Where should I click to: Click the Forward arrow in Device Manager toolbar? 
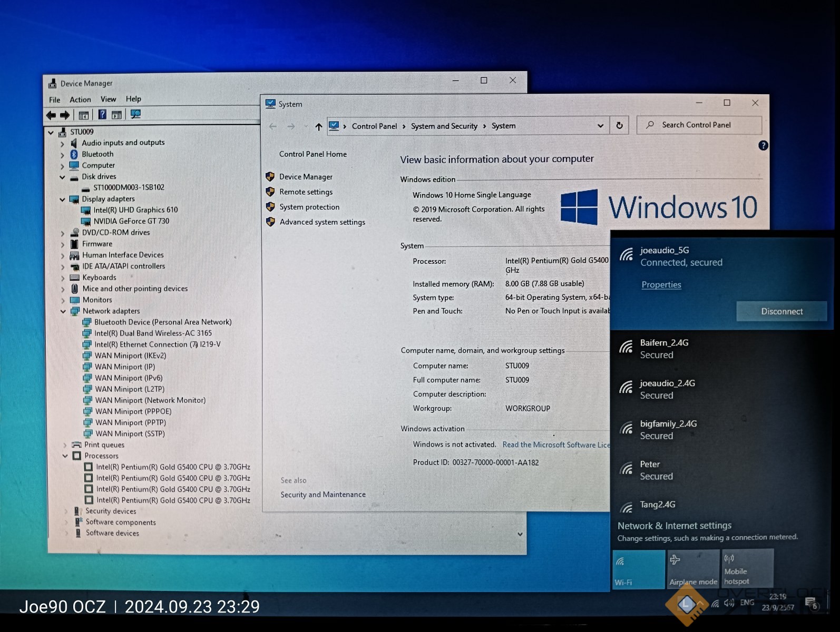(65, 115)
